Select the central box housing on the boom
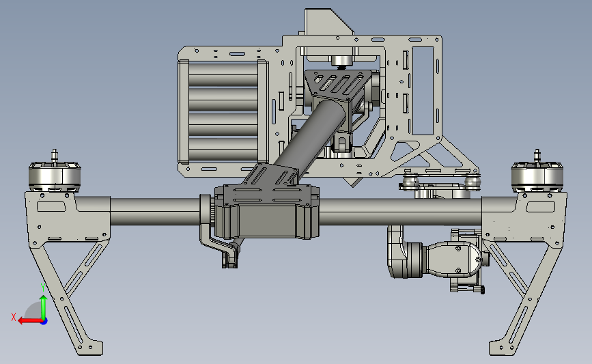 pos(266,212)
